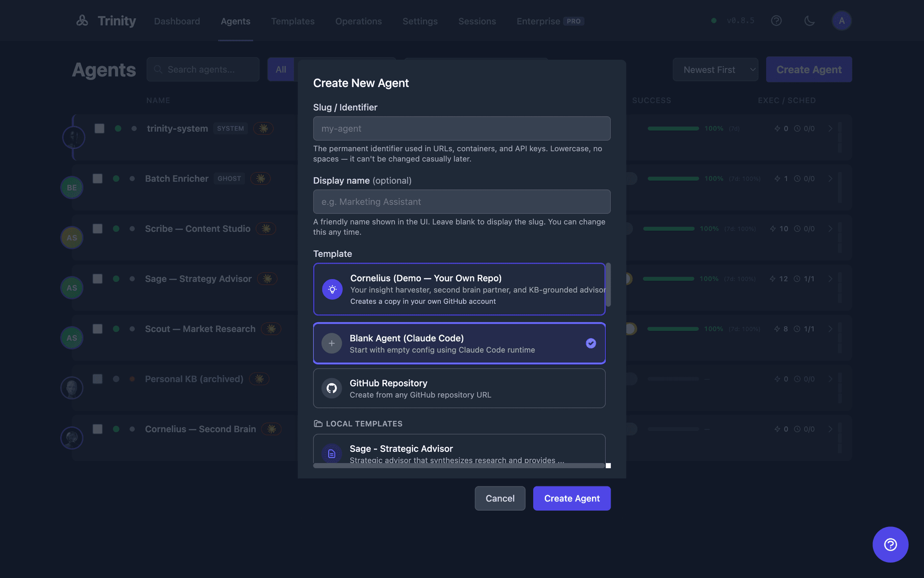
Task: Cancel the Create New Agent dialog
Action: pyautogui.click(x=500, y=499)
